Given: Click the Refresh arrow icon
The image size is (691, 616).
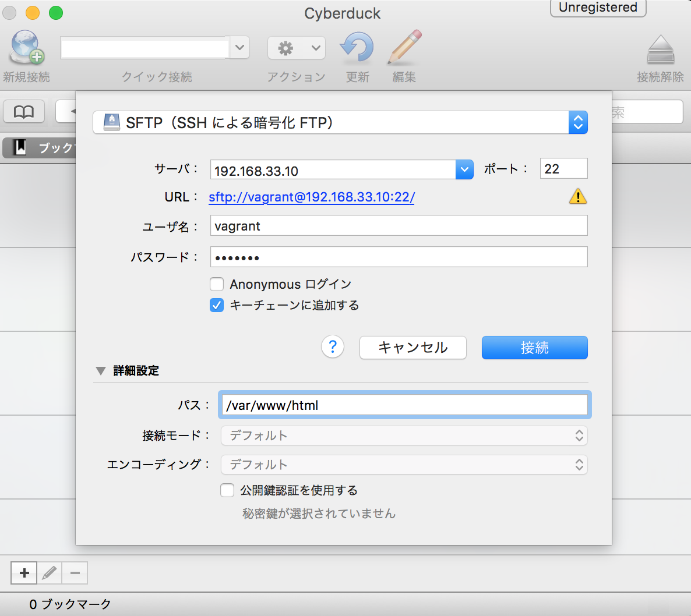Looking at the screenshot, I should [x=357, y=47].
